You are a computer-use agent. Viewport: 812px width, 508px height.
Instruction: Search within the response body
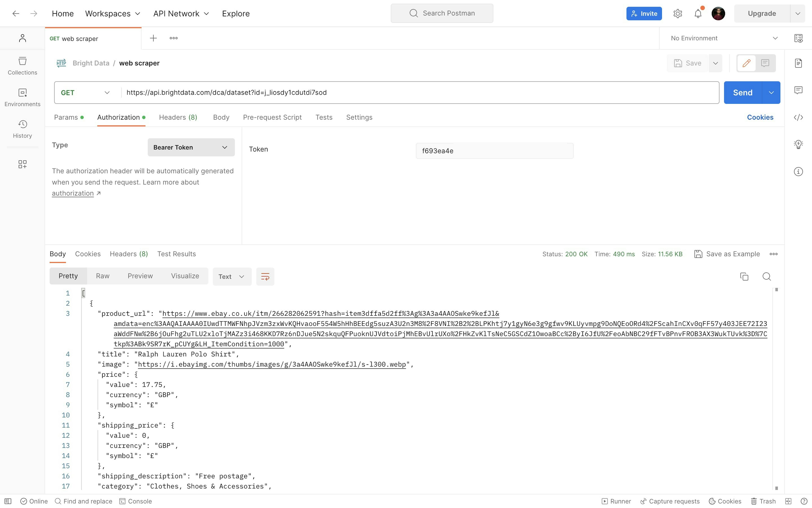point(766,276)
